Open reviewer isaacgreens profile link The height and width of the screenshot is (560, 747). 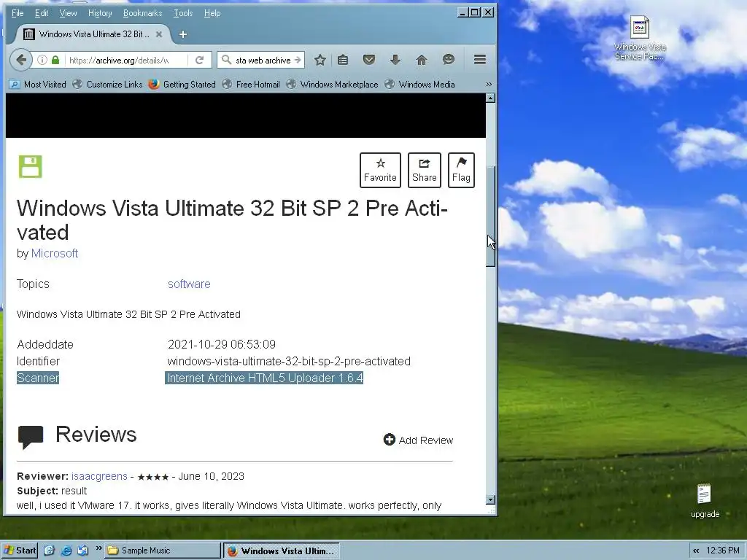coord(99,476)
